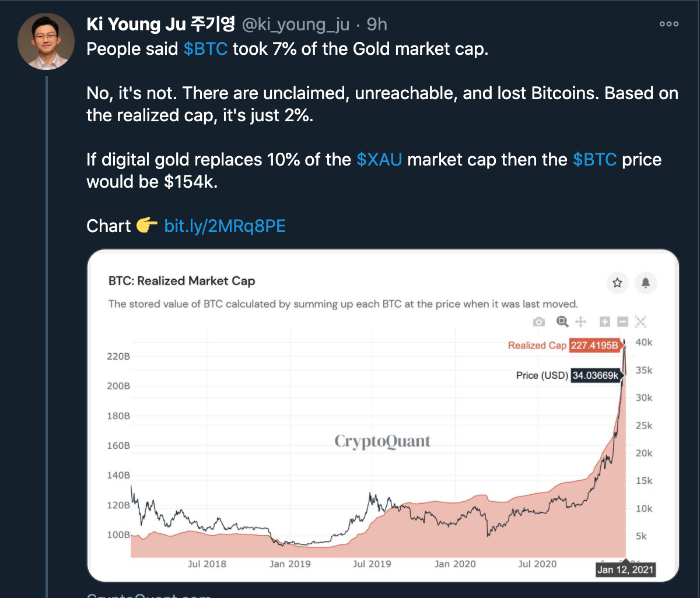700x598 pixels.
Task: Click the Price (USD) 34.03669k label
Action: (569, 375)
